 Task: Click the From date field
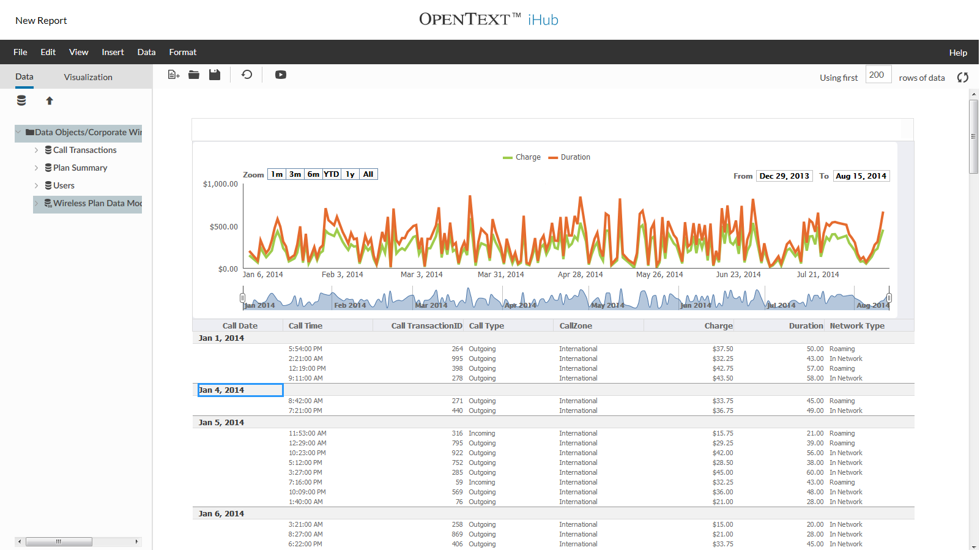pos(785,176)
